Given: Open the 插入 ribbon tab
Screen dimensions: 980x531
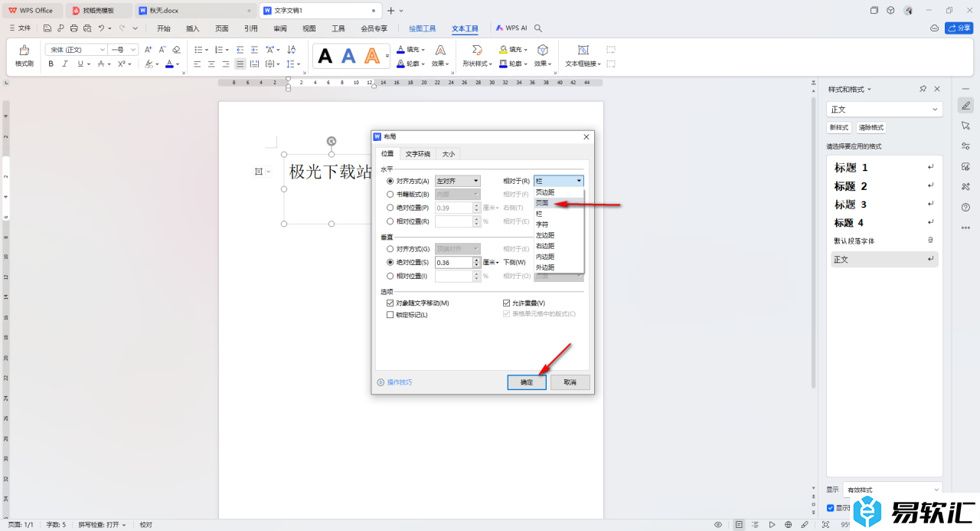Looking at the screenshot, I should coord(193,28).
